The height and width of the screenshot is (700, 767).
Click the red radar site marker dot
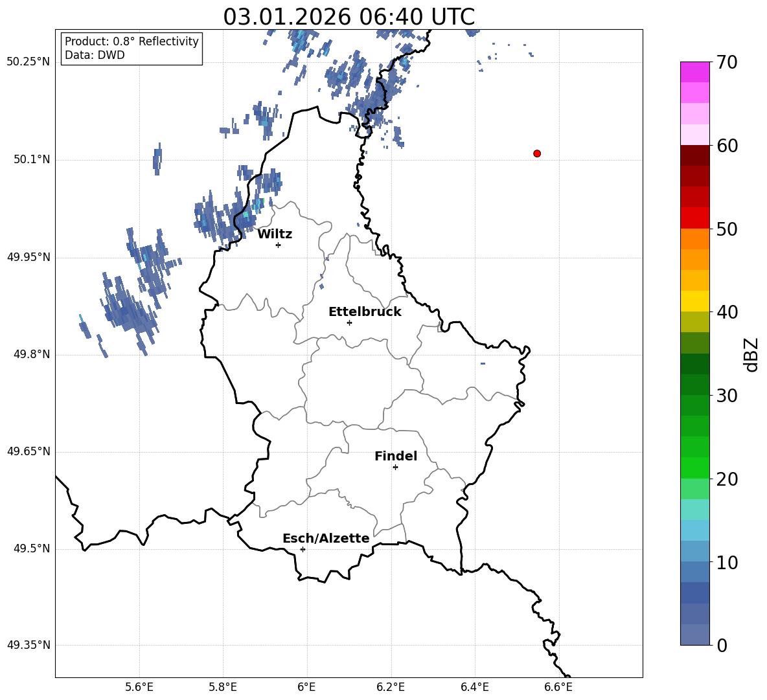(537, 153)
